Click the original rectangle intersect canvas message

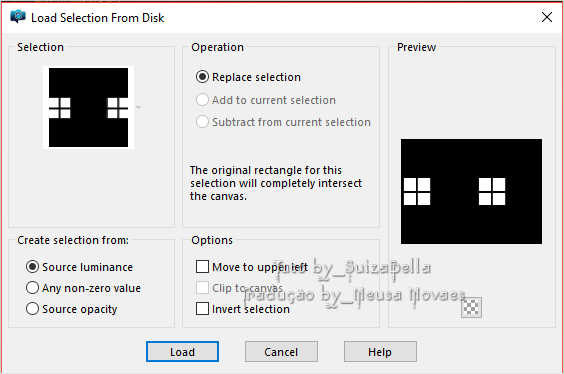click(x=276, y=183)
